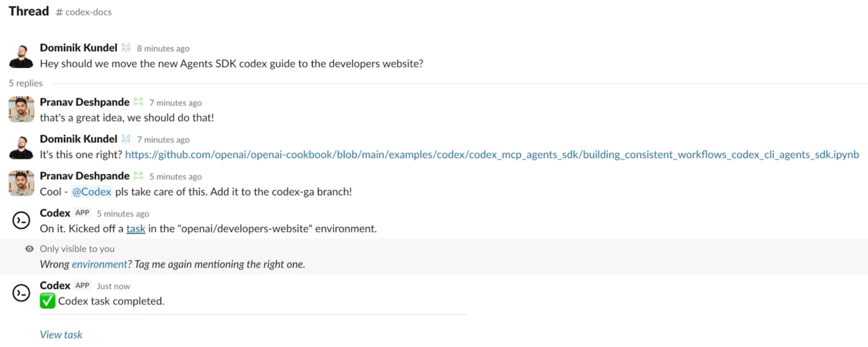Image resolution: width=868 pixels, height=347 pixels.
Task: Click the green checkmark emoji in Codex message
Action: click(48, 301)
